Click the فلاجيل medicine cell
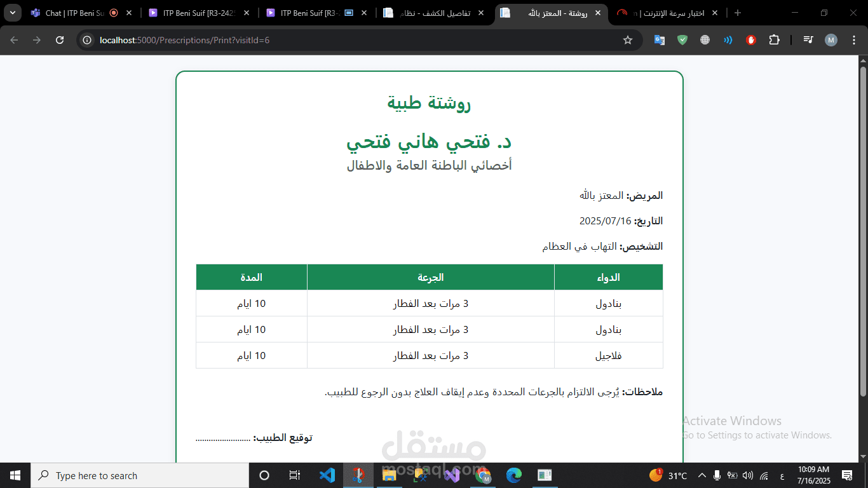Screen dimensions: 868x488 (x=608, y=356)
